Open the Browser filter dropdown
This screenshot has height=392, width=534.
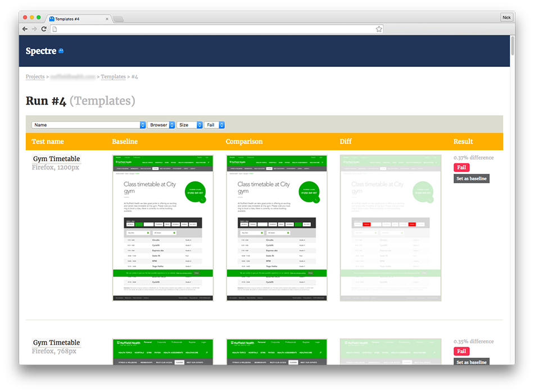161,125
